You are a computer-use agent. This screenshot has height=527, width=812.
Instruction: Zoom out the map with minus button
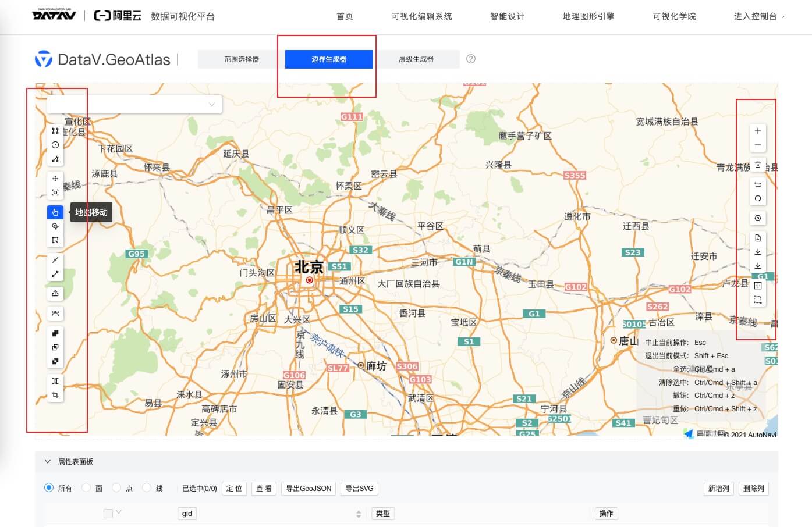[x=758, y=145]
